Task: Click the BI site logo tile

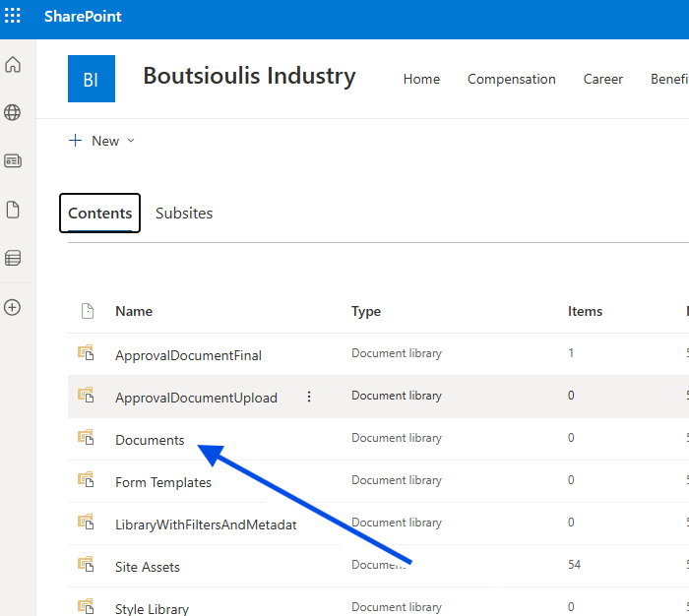Action: 91,79
